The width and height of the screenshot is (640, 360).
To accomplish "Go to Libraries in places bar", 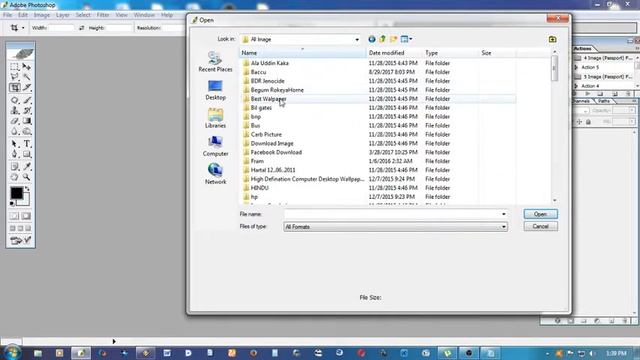I will click(x=216, y=118).
